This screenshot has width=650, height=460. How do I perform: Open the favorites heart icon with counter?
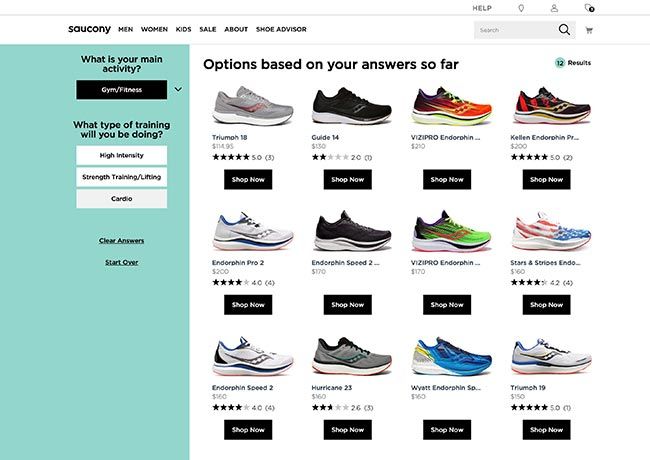pos(589,8)
